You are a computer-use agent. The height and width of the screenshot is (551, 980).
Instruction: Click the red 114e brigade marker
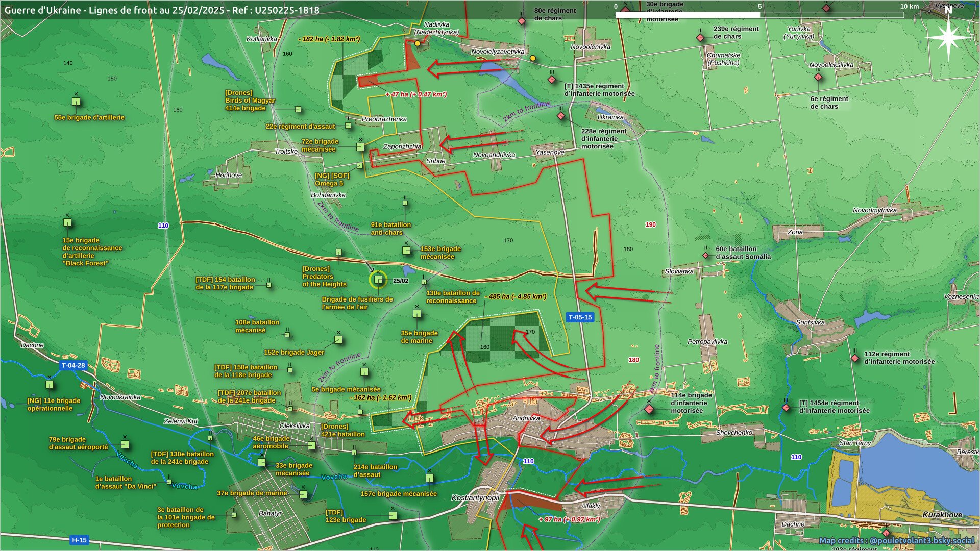[649, 409]
